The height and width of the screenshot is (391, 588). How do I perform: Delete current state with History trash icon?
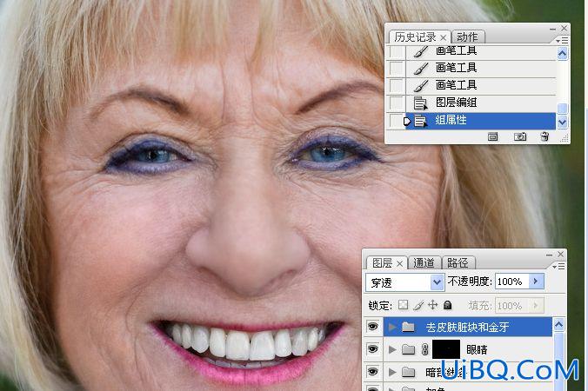(x=545, y=136)
